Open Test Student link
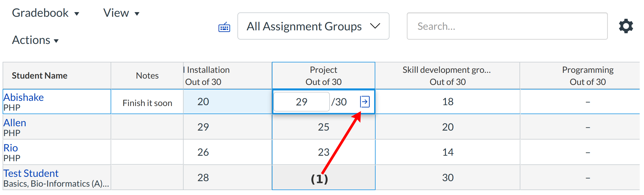Screen dimensions: 644x195 tap(31, 173)
